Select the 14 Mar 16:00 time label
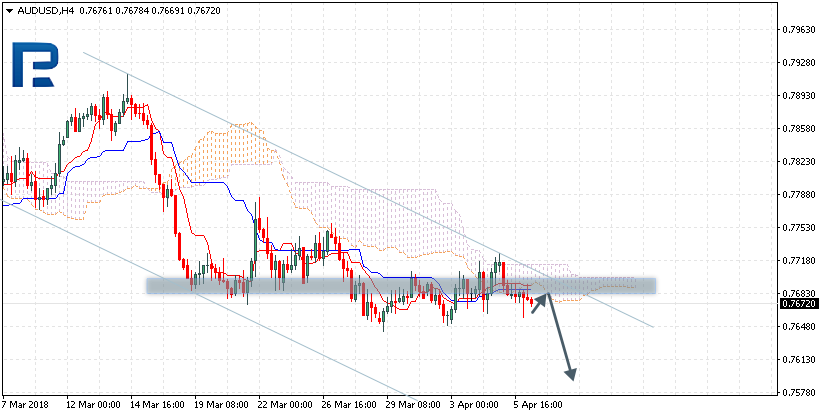Screen dimensions: 820x416 point(157,406)
